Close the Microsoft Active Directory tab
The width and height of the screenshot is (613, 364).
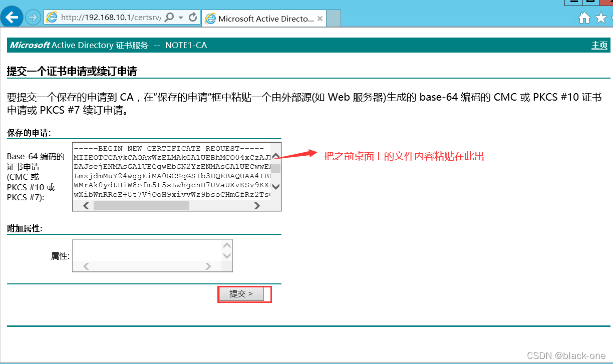320,19
